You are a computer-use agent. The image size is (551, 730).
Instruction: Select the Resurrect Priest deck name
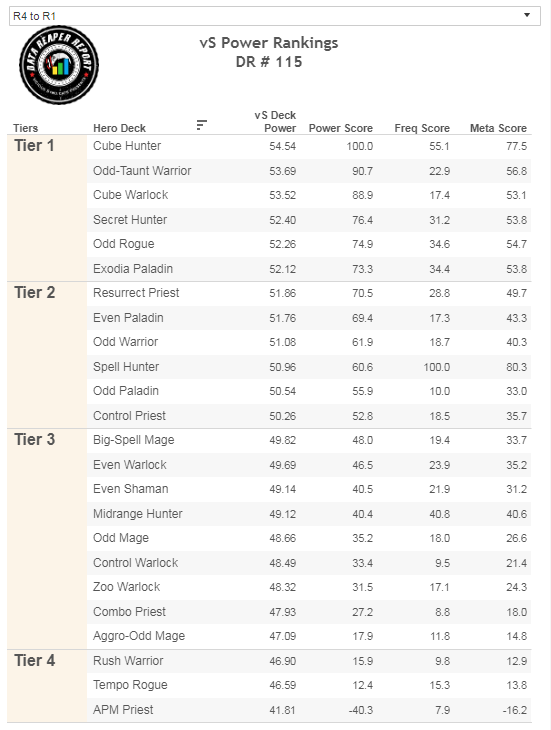click(x=136, y=293)
